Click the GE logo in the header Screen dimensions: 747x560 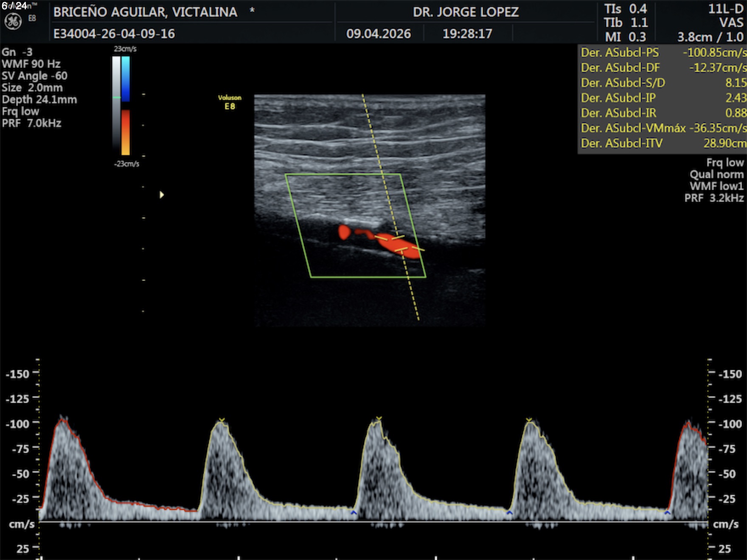(13, 22)
